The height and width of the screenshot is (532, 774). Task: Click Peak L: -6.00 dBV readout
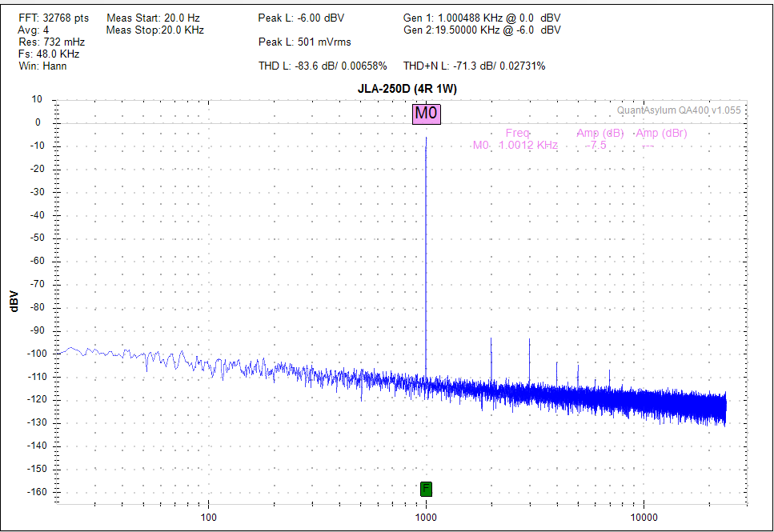(301, 18)
